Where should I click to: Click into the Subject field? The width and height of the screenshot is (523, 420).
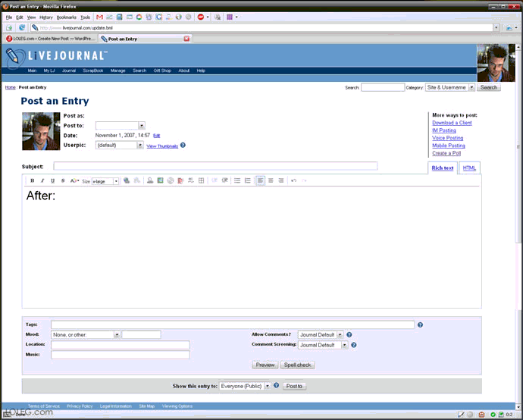[x=215, y=166]
